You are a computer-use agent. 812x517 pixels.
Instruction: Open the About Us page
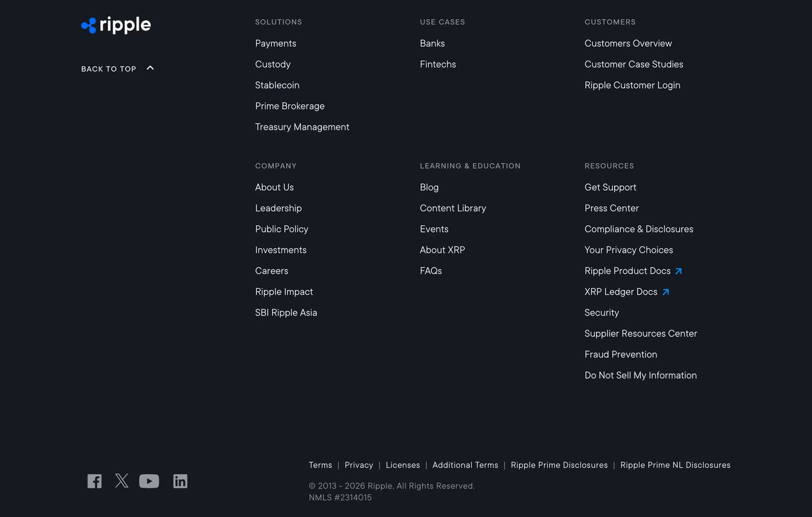tap(274, 187)
